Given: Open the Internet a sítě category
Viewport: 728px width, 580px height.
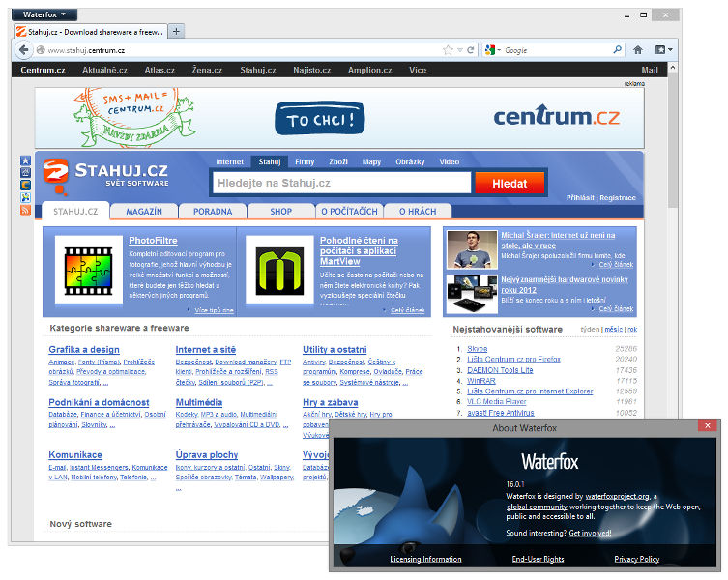Looking at the screenshot, I should [206, 350].
